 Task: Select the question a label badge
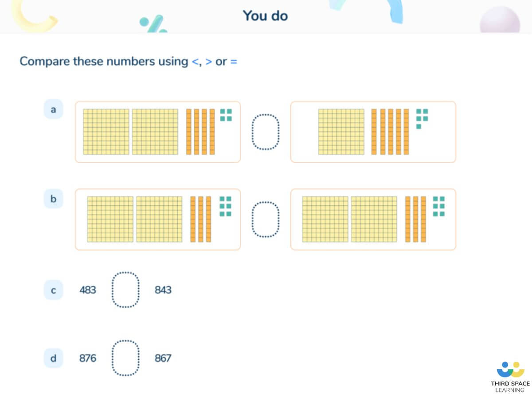[53, 110]
